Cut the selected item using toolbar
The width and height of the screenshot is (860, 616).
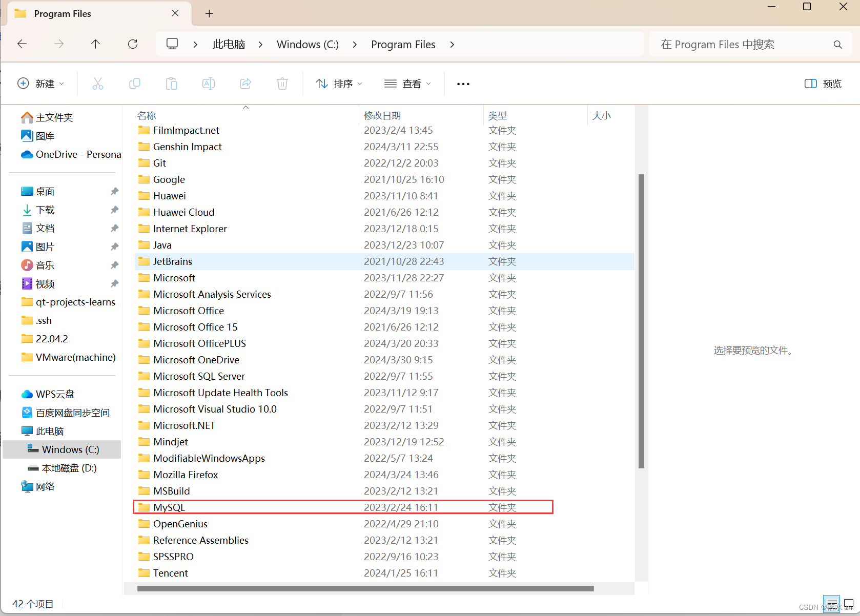tap(98, 83)
